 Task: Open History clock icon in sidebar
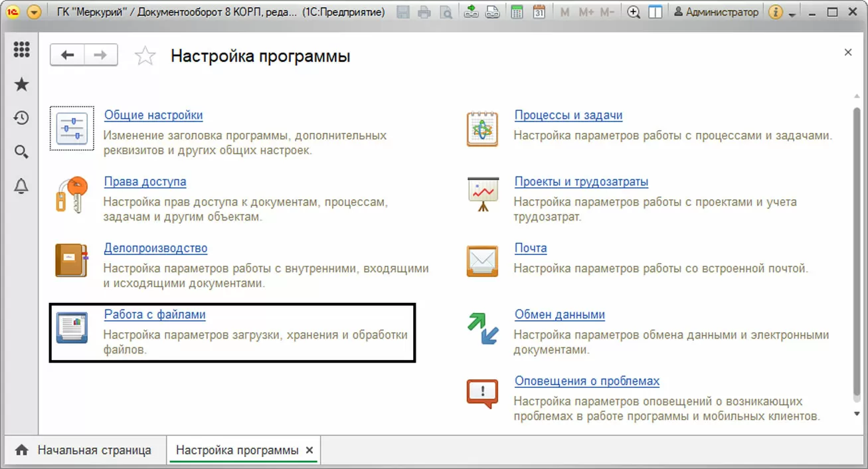pos(21,118)
